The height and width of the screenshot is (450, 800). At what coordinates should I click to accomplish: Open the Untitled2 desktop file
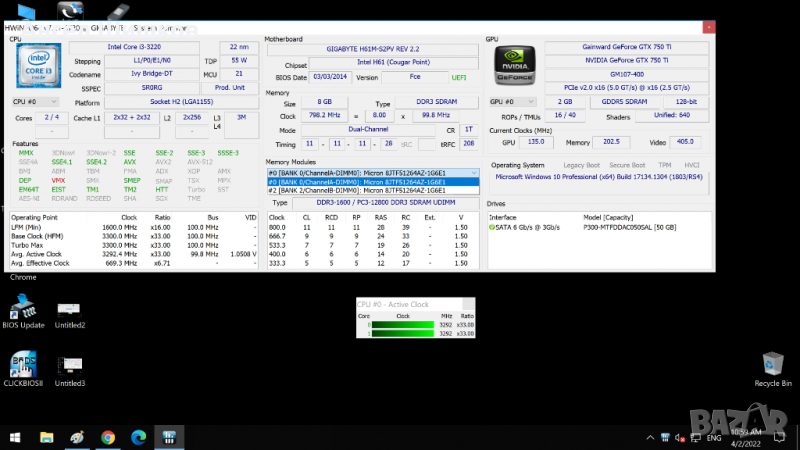(70, 311)
